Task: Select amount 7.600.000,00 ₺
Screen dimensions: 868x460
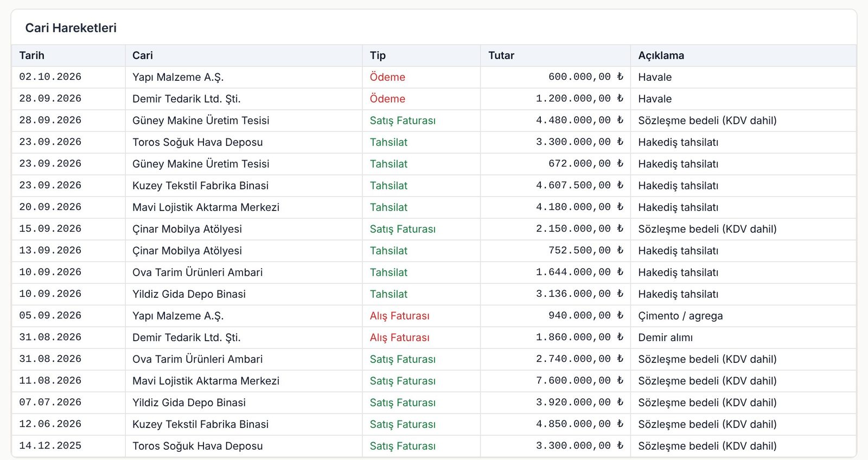Action: (x=580, y=381)
